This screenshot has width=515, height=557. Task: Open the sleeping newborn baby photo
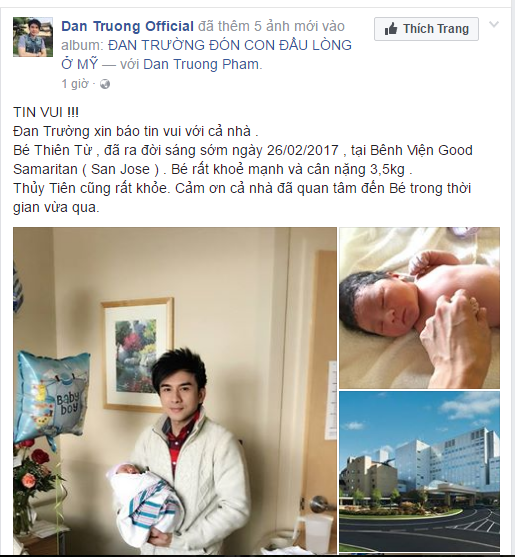[419, 308]
